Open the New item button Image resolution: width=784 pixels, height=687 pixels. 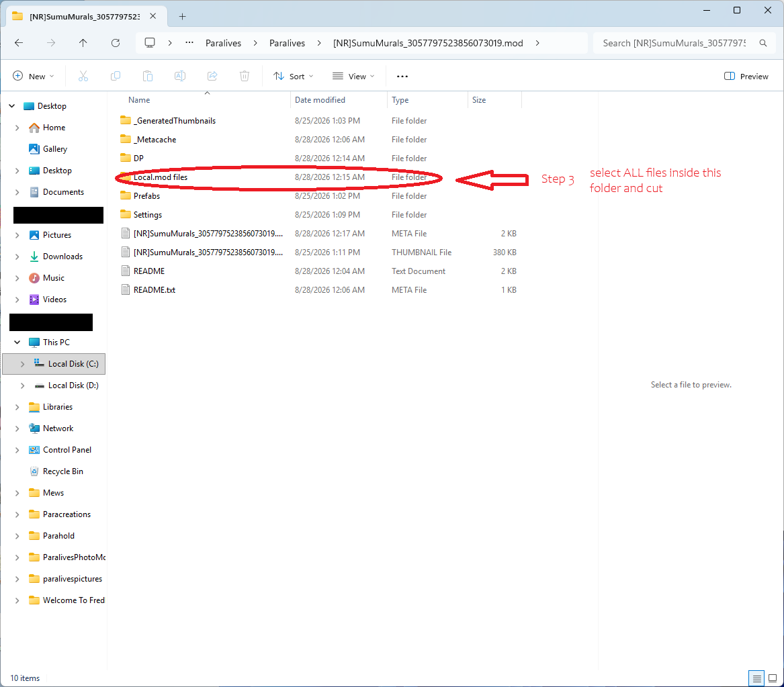click(33, 76)
